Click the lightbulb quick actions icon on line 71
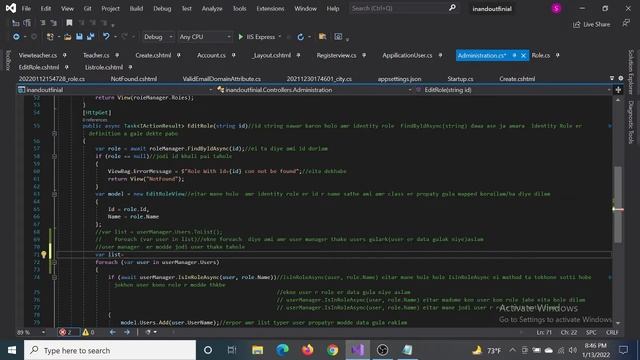 pos(44,254)
